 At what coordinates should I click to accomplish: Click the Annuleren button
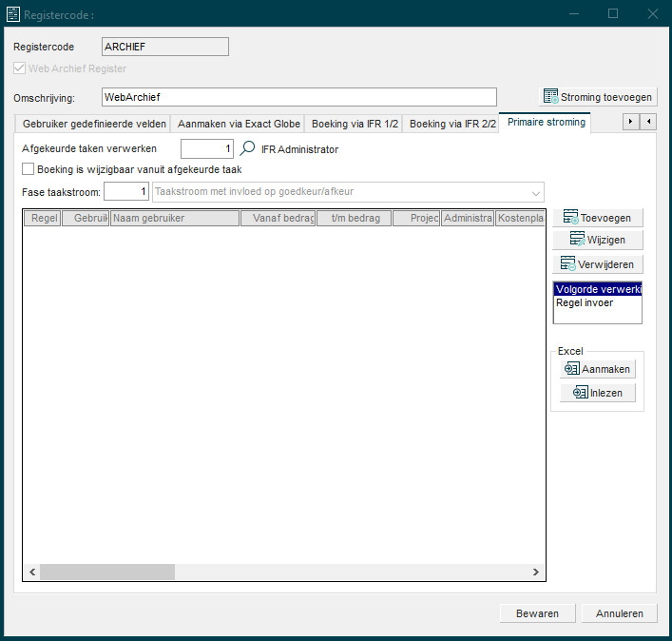(x=619, y=613)
